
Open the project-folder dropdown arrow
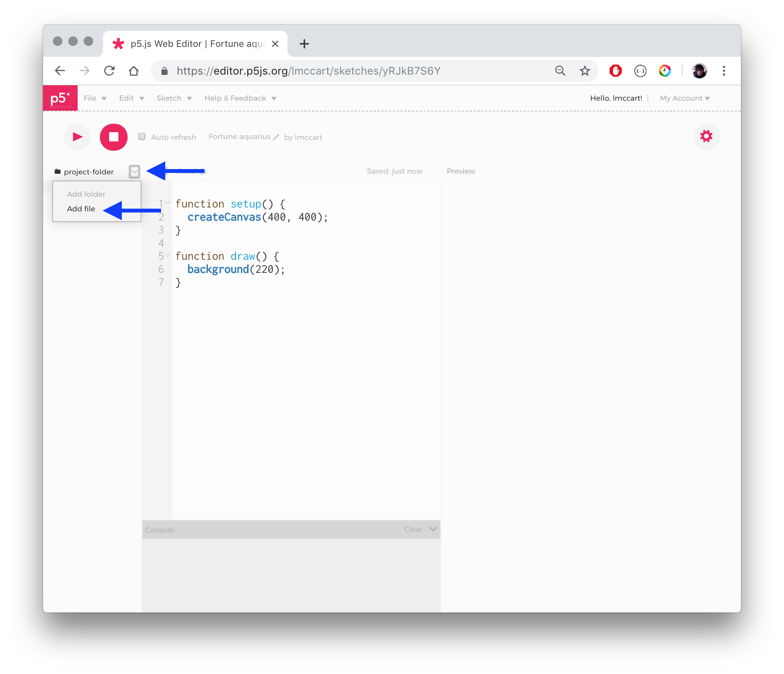pyautogui.click(x=134, y=172)
